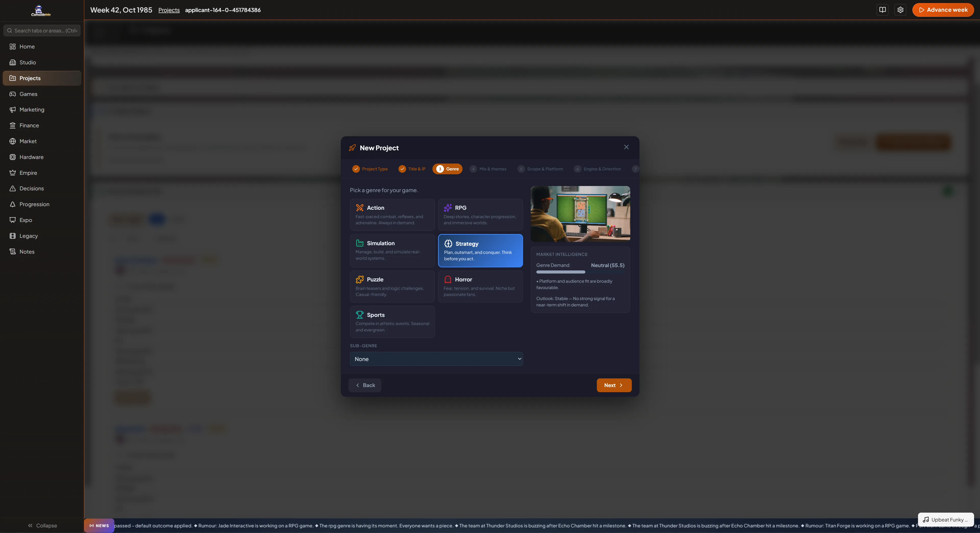Go to the Engine & Direction step
The height and width of the screenshot is (533, 980).
tap(598, 169)
